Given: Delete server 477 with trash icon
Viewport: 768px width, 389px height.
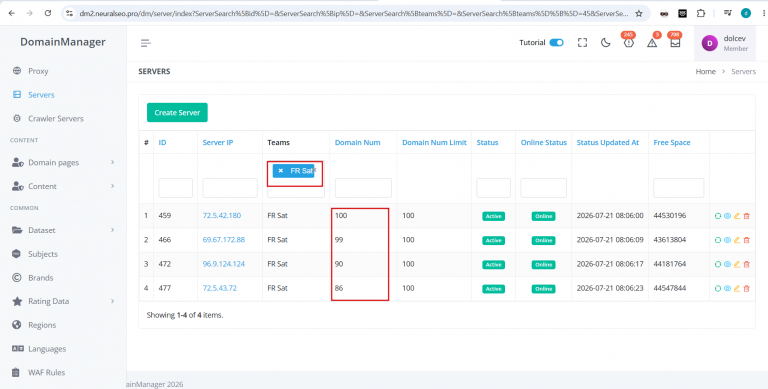Looking at the screenshot, I should [746, 289].
